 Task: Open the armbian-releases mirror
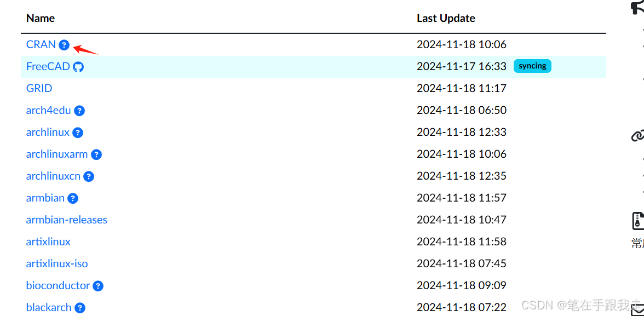[67, 220]
